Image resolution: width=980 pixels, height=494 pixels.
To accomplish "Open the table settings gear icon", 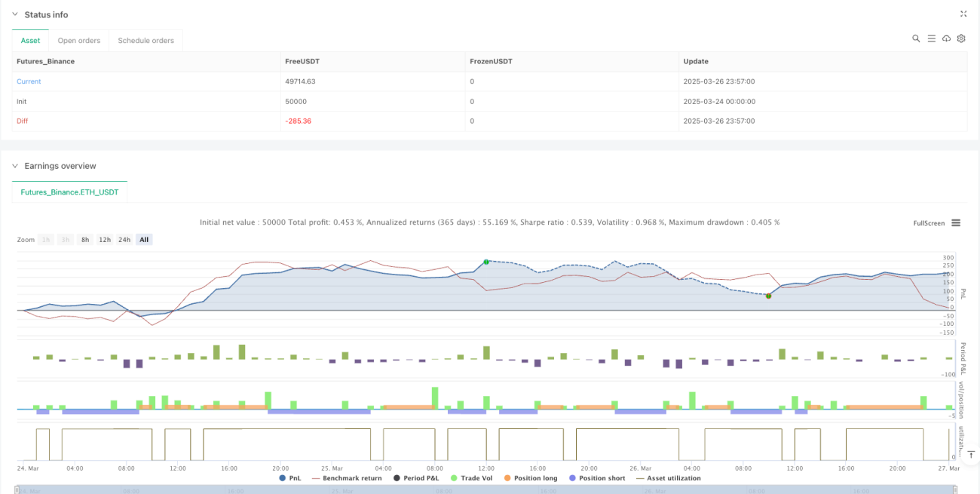I will tap(961, 38).
